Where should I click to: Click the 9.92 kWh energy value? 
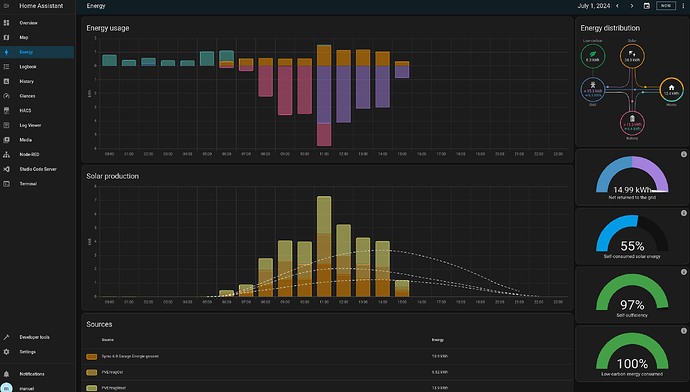click(439, 372)
